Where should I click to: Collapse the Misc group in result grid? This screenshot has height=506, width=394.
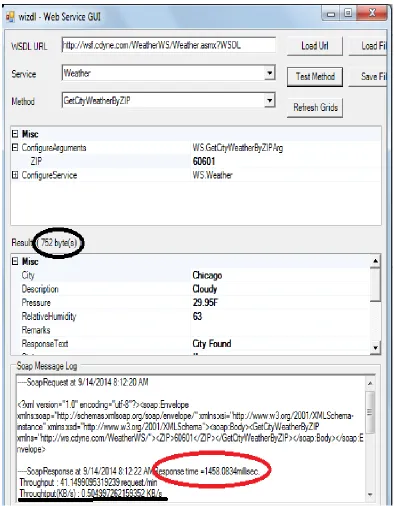click(15, 261)
